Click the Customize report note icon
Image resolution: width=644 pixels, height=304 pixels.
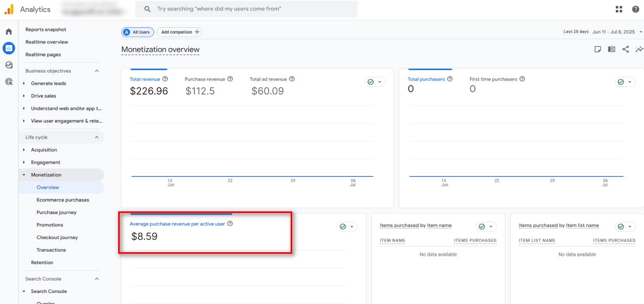(x=597, y=49)
